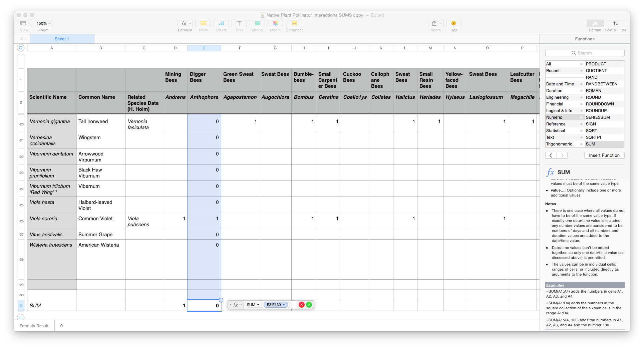Click the Formula fx toolbar icon
Screen dimensions: 644x348
(x=185, y=23)
